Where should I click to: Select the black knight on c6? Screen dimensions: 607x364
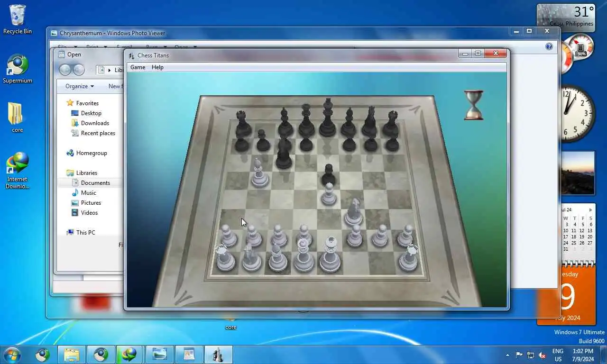284,153
